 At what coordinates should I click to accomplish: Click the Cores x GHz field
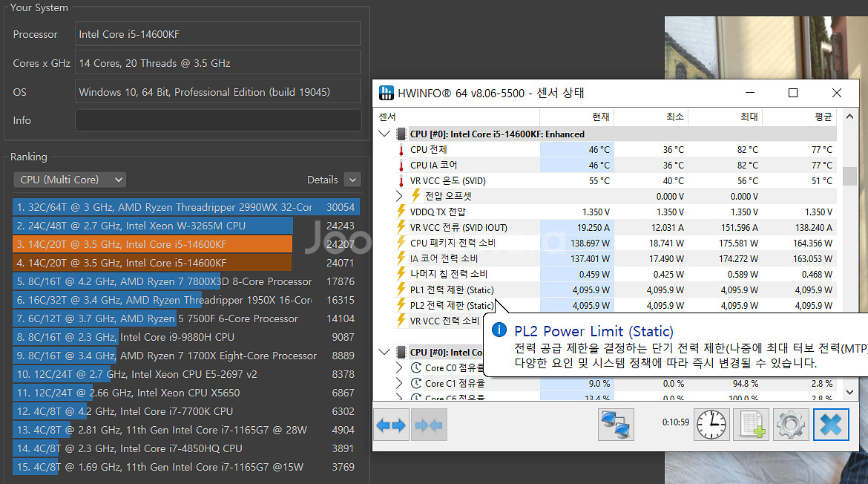click(x=218, y=62)
